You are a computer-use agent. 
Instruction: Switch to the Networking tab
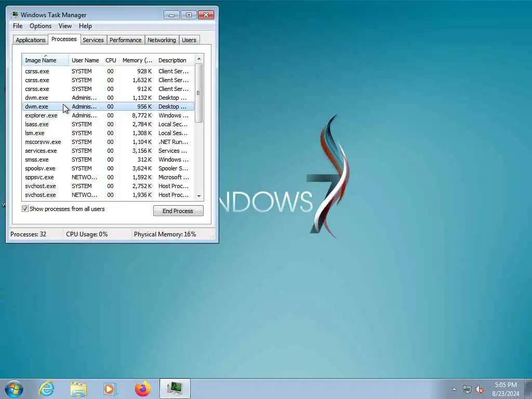point(162,39)
